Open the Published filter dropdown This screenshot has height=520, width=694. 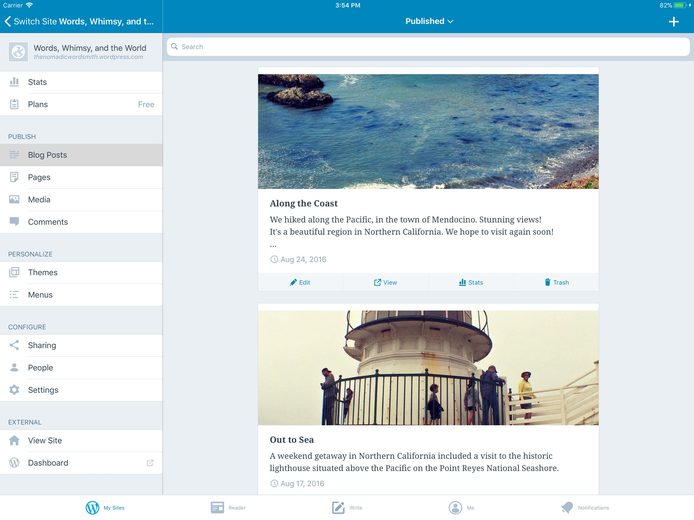(x=429, y=21)
